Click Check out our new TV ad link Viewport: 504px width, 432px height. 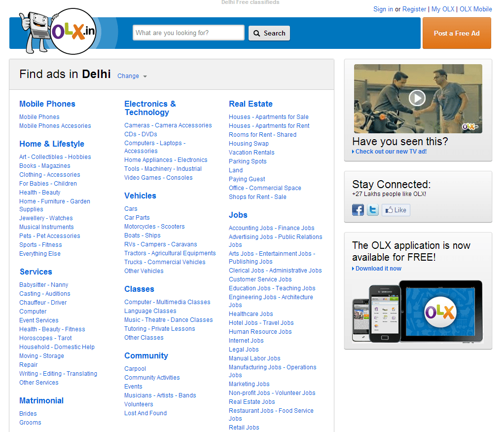tap(391, 152)
